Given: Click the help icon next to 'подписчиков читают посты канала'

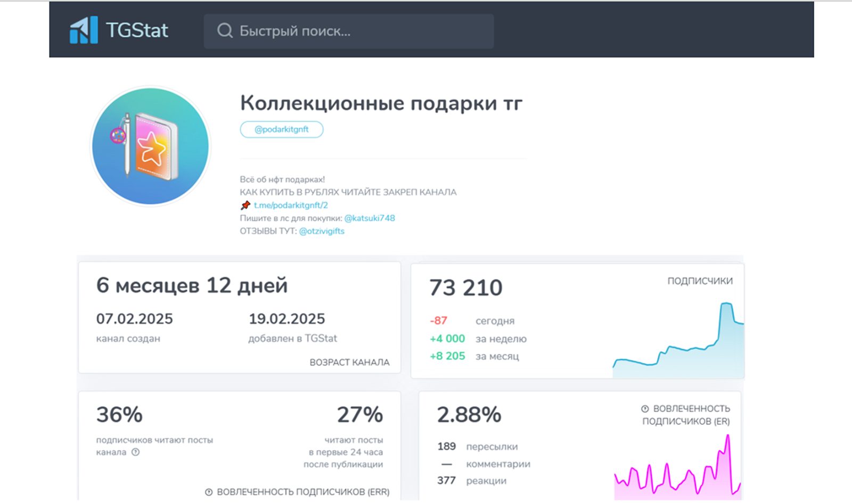Looking at the screenshot, I should (x=136, y=452).
